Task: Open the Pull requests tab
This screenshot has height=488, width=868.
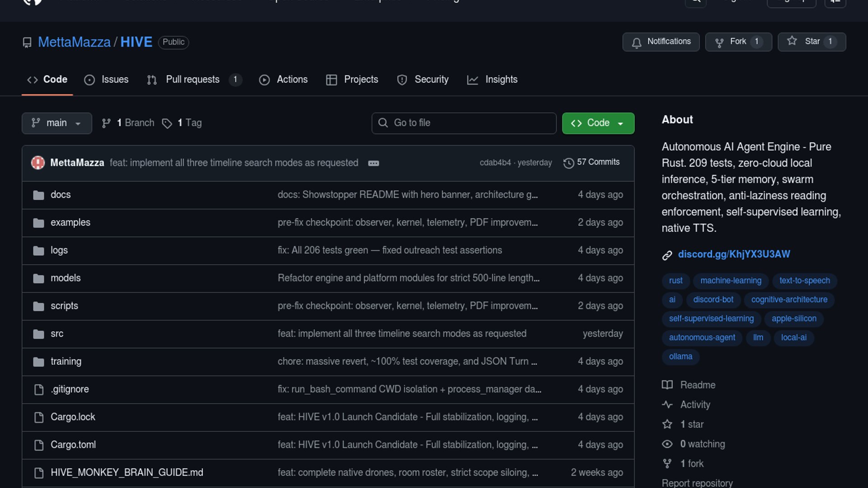Action: (193, 80)
